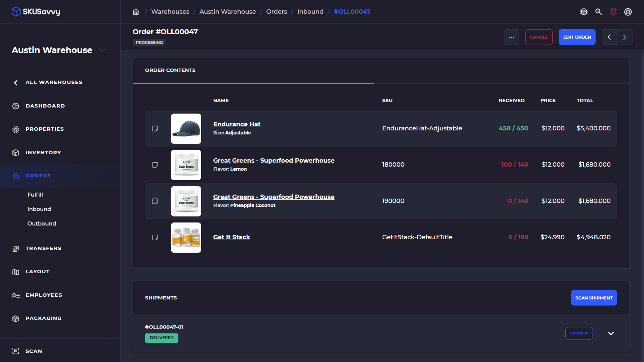644x362 pixels.
Task: Select the Scan icon in the sidebar
Action: (x=15, y=351)
